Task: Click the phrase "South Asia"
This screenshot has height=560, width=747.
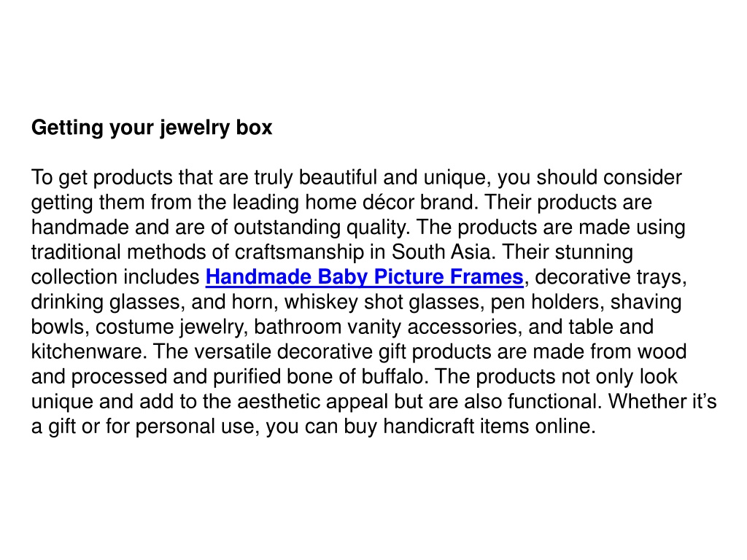Action: click(x=441, y=252)
